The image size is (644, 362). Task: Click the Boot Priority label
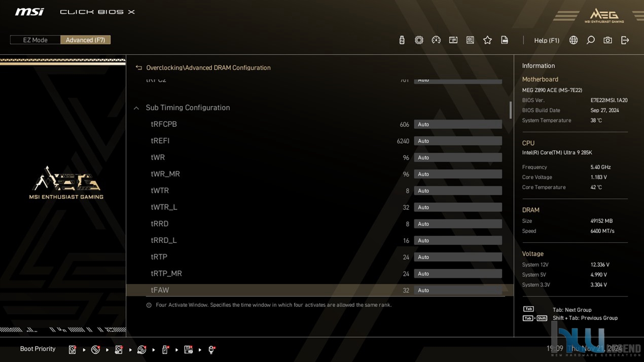[x=38, y=349]
